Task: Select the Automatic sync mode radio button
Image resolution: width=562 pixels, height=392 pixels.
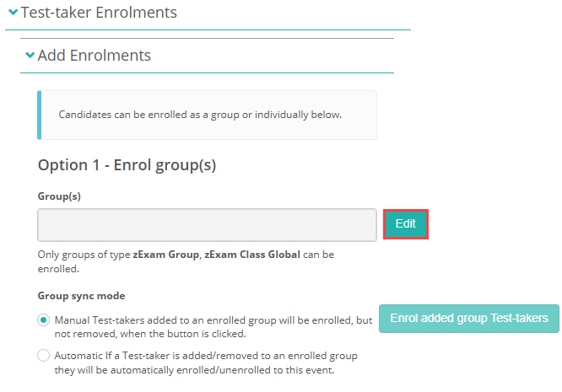Action: click(x=44, y=356)
